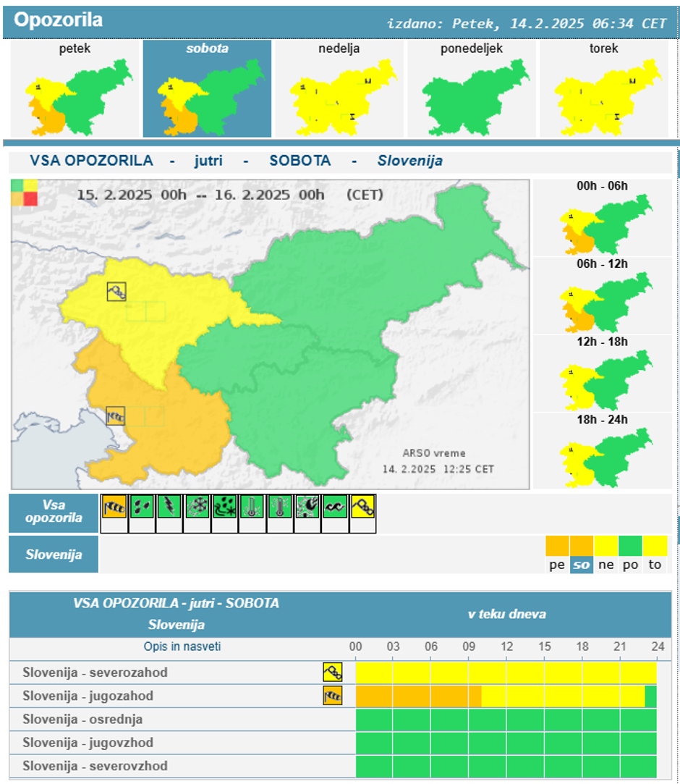Select the rain warning icon
Image resolution: width=680 pixels, height=784 pixels.
tap(142, 507)
